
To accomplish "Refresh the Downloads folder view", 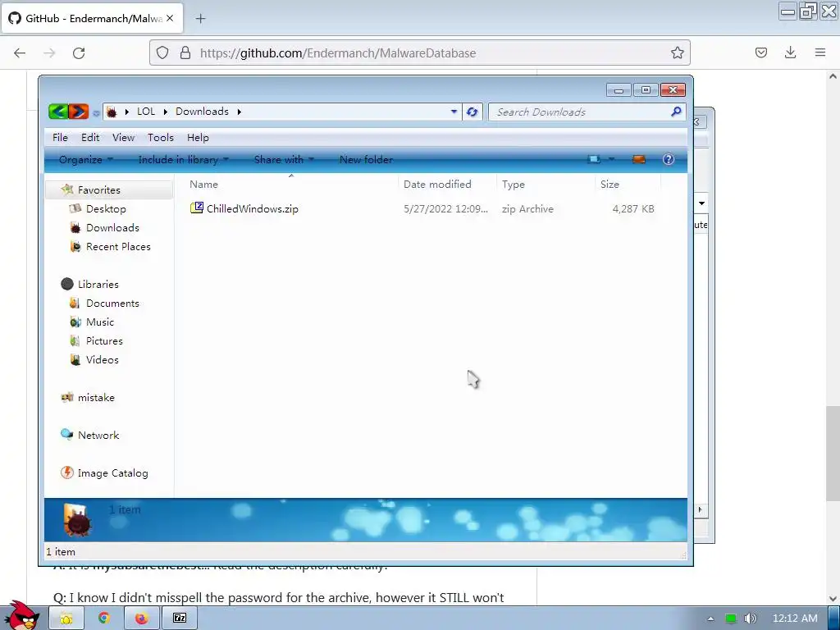I will tap(472, 112).
